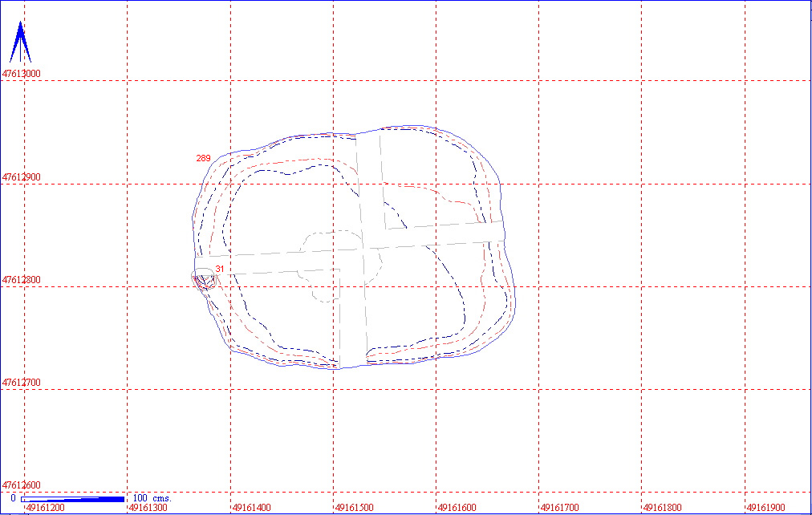The image size is (812, 515).
Task: Select northing label 47612800
Action: [x=21, y=279]
